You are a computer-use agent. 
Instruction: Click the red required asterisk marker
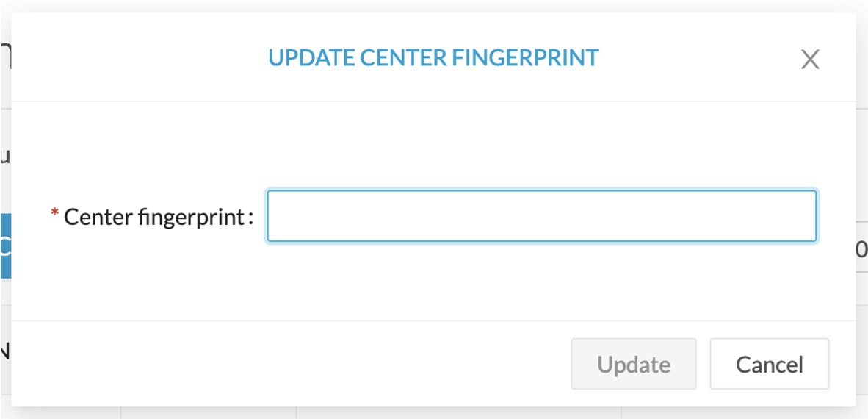tap(54, 214)
